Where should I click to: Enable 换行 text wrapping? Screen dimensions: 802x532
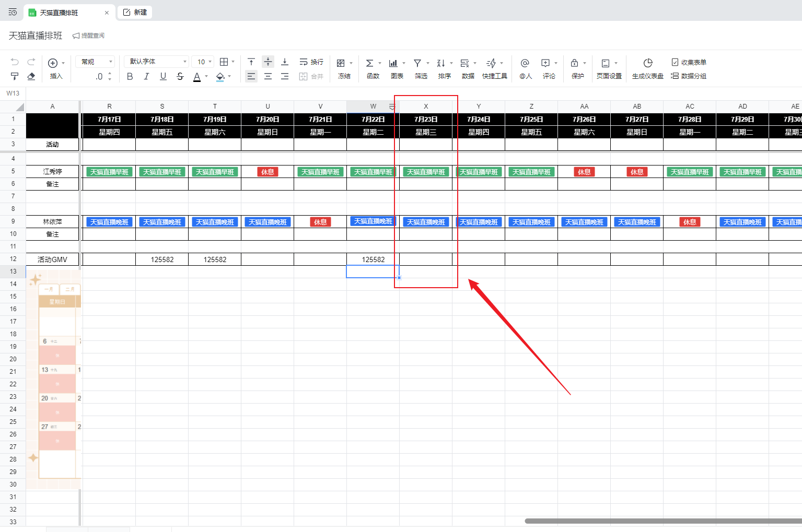311,62
